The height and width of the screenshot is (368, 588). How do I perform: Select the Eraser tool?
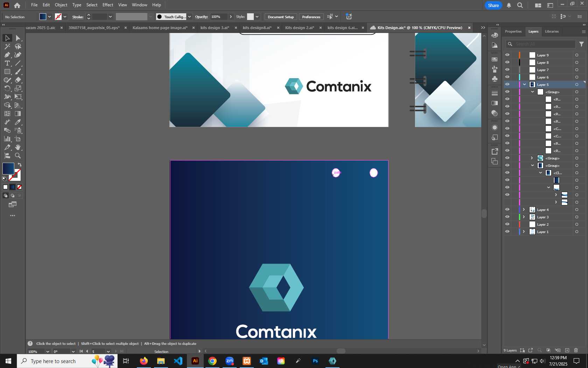[18, 80]
